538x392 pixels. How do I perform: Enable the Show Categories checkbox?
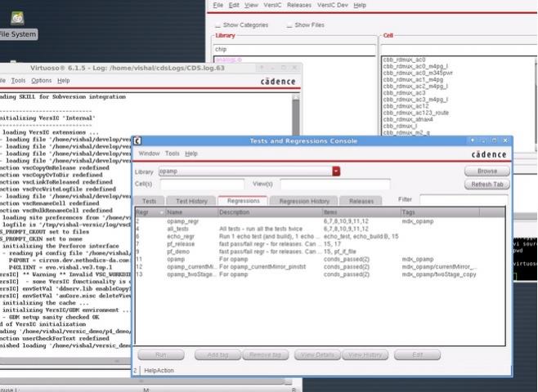[217, 25]
